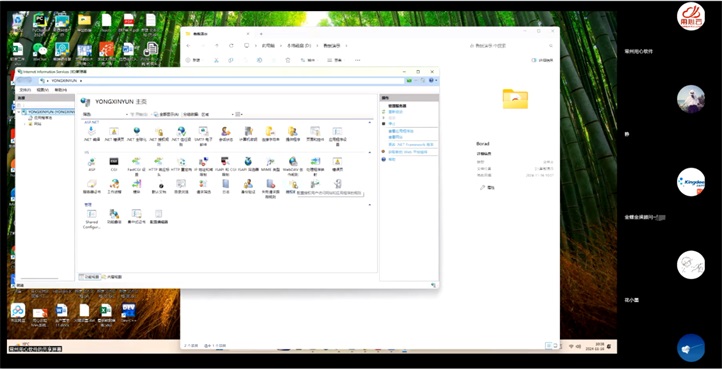This screenshot has width=722, height=369.
Task: Collapse the IIS feature group
Action: (x=370, y=152)
